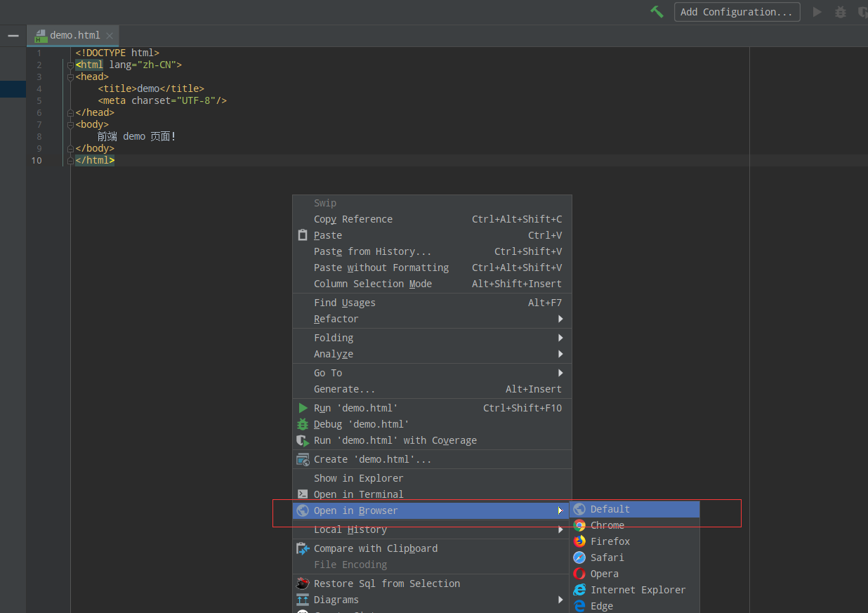868x613 pixels.
Task: Open in Edge browser
Action: pyautogui.click(x=635, y=606)
